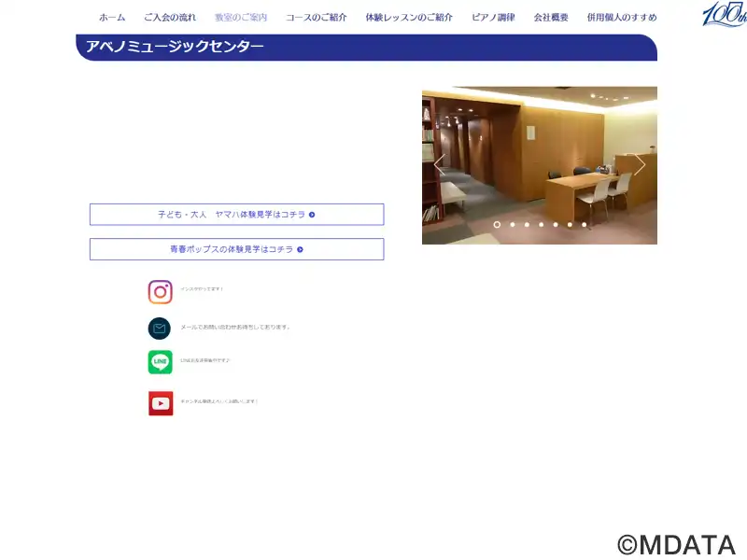
Task: Click the classroom lobby slideshow photo
Action: 540,165
